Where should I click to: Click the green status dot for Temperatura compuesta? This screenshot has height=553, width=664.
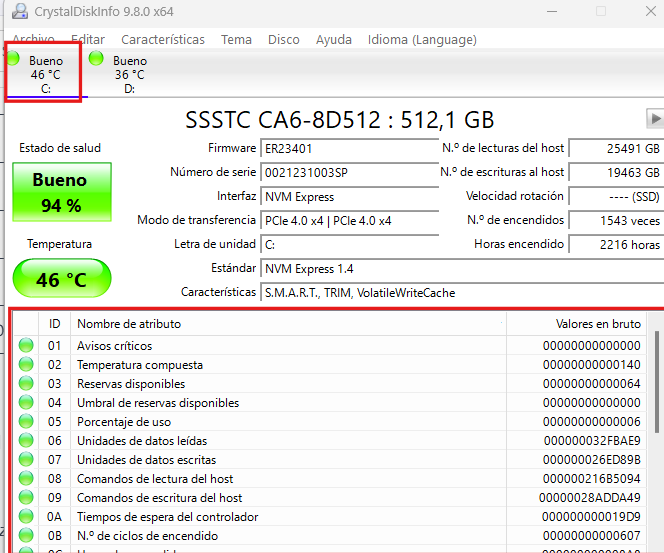(x=26, y=364)
